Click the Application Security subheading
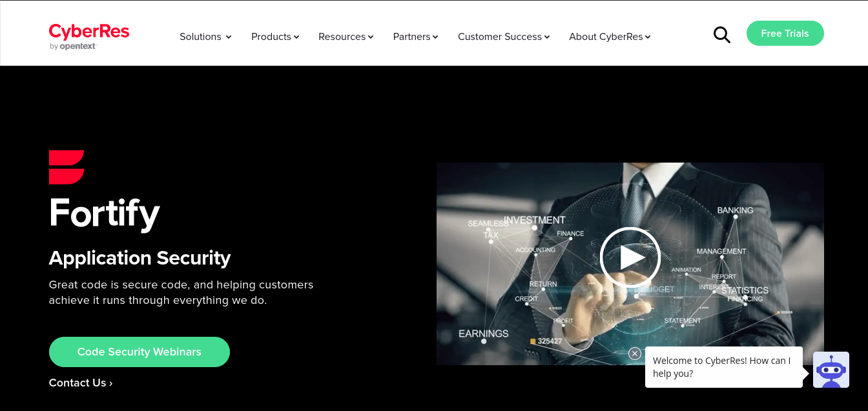Viewport: 868px width, 411px height. pos(140,258)
